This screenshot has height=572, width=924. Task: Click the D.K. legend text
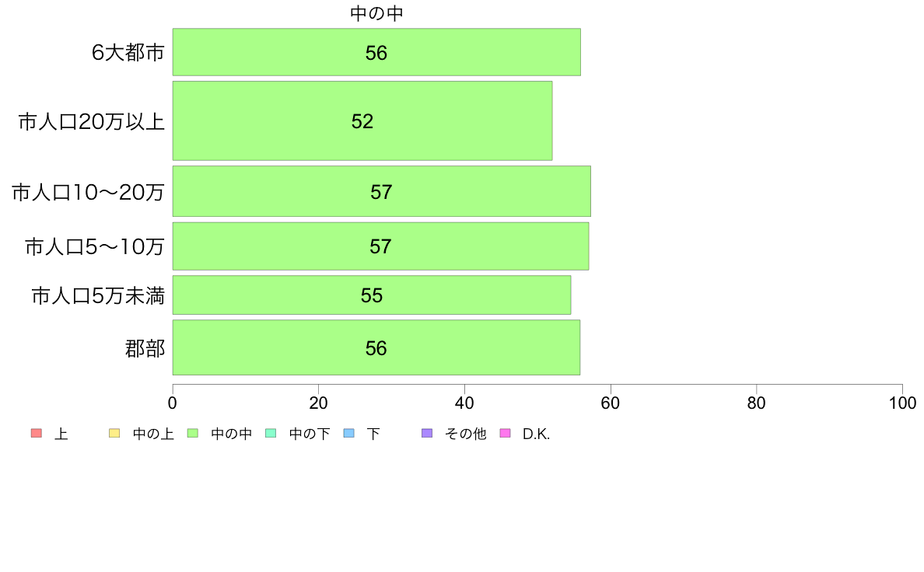(536, 434)
